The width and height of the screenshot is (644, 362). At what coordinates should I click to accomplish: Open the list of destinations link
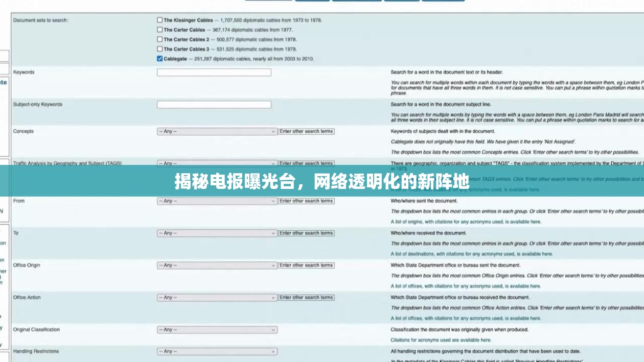[x=471, y=254]
